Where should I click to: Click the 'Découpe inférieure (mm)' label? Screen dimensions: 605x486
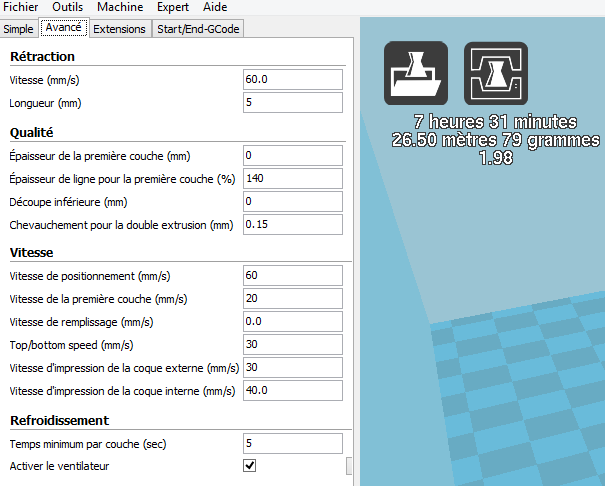pyautogui.click(x=68, y=202)
